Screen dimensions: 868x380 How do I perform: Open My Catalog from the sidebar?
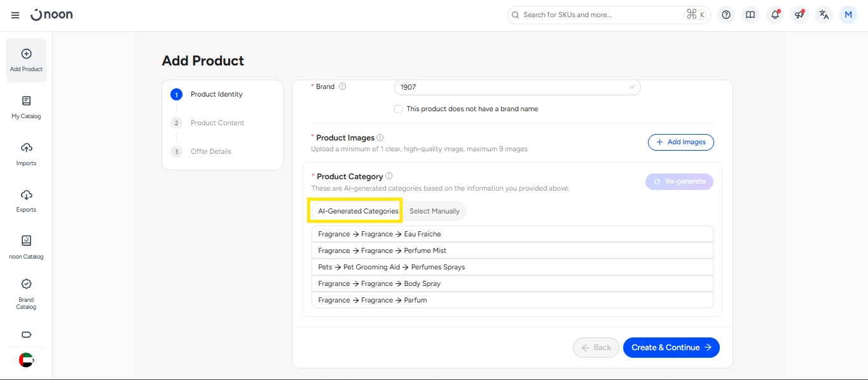click(x=26, y=107)
